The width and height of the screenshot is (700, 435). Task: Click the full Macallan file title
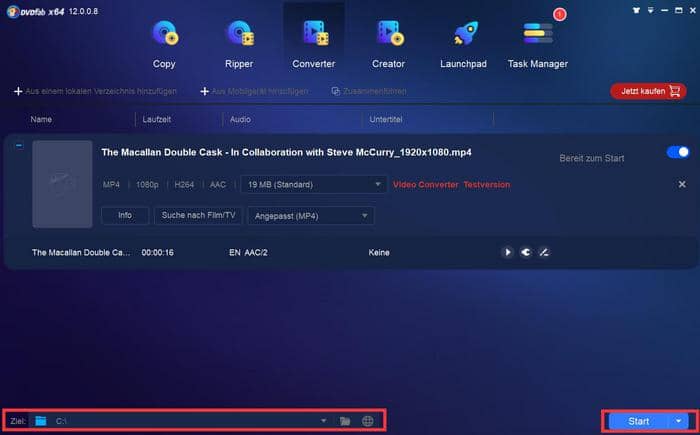click(x=286, y=152)
